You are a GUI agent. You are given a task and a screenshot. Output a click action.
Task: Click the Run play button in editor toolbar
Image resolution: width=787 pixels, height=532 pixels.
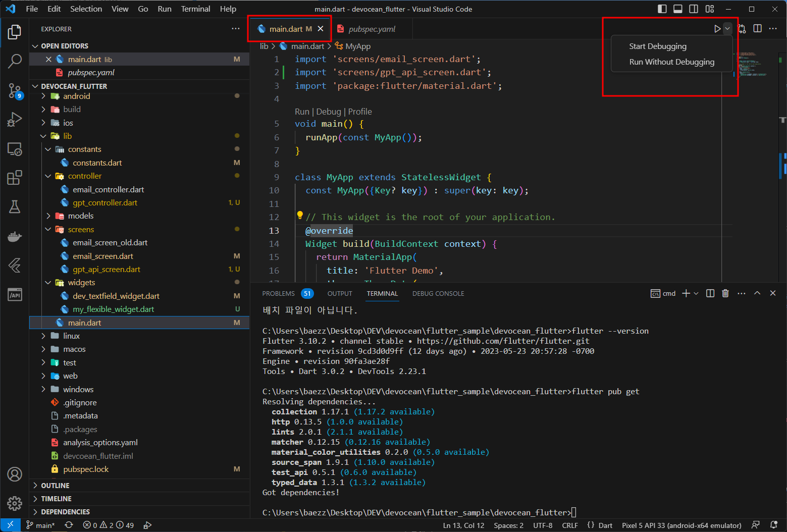717,29
